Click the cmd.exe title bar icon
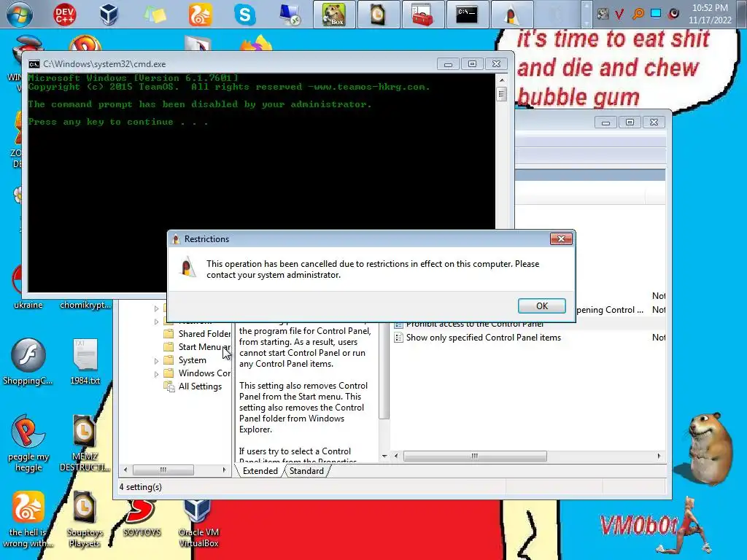This screenshot has width=747, height=560. (34, 64)
